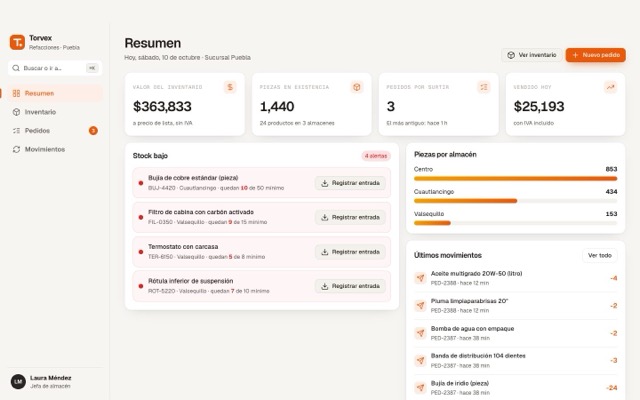Screen dimensions: 640x400
Task: Click the Banda de distribución 104 dientes name
Action: point(478,356)
